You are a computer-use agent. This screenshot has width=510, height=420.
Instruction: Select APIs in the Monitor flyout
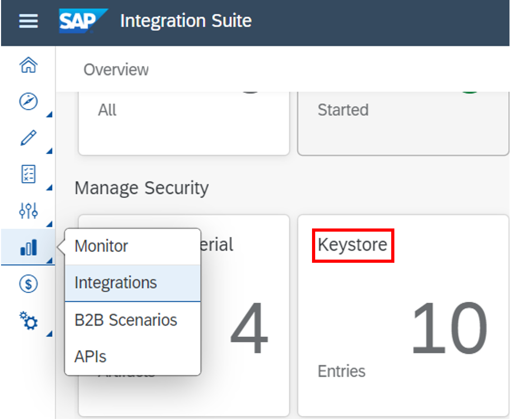[x=90, y=357]
